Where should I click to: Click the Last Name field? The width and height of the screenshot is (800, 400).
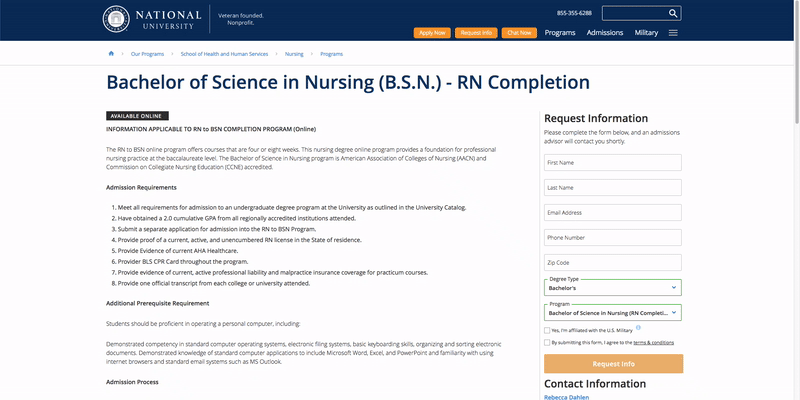(x=613, y=188)
